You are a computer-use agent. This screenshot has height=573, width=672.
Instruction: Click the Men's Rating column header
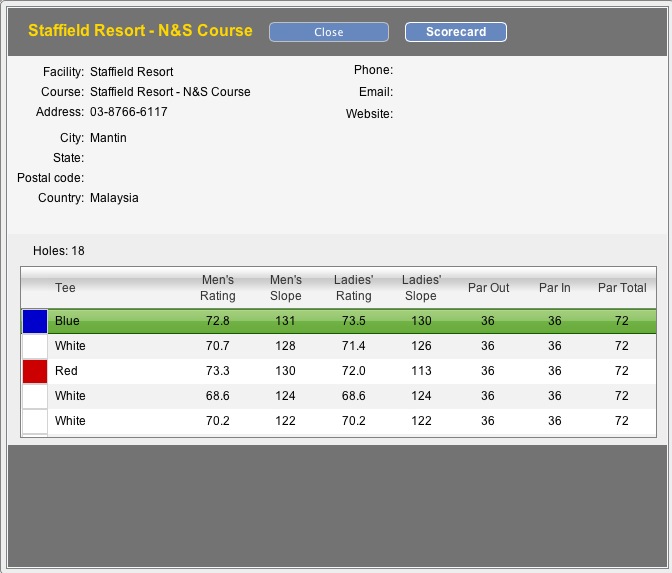point(218,288)
